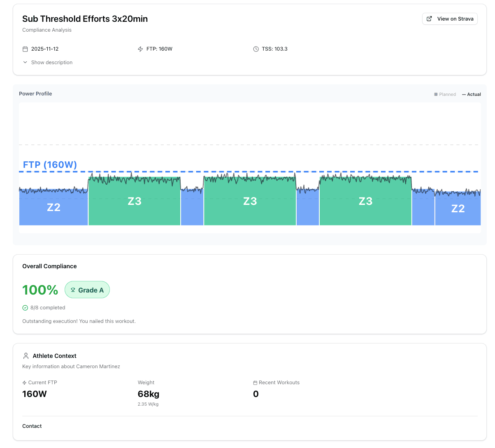Click the person icon beside Athlete Context
Image resolution: width=495 pixels, height=448 pixels.
pyautogui.click(x=26, y=355)
